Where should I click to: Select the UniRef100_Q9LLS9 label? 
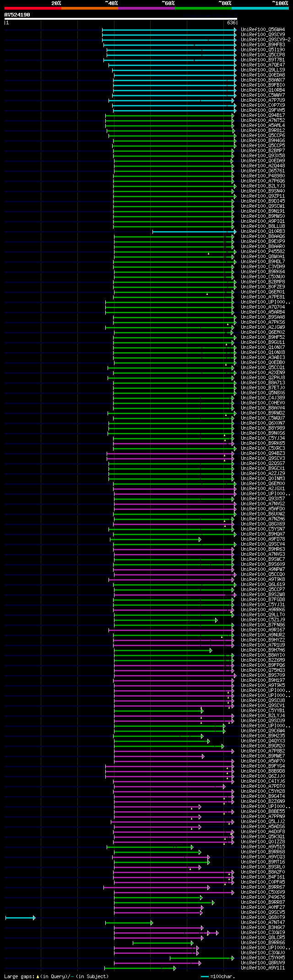click(x=263, y=70)
